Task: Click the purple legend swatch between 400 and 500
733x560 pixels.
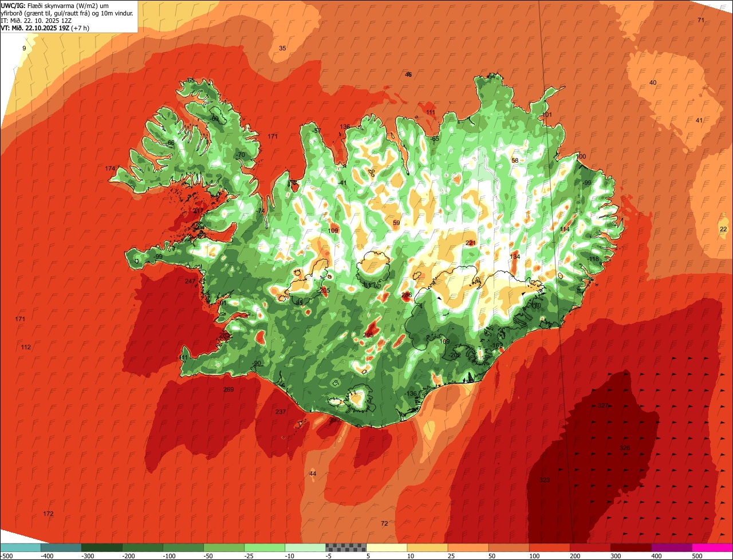Action: pyautogui.click(x=671, y=547)
